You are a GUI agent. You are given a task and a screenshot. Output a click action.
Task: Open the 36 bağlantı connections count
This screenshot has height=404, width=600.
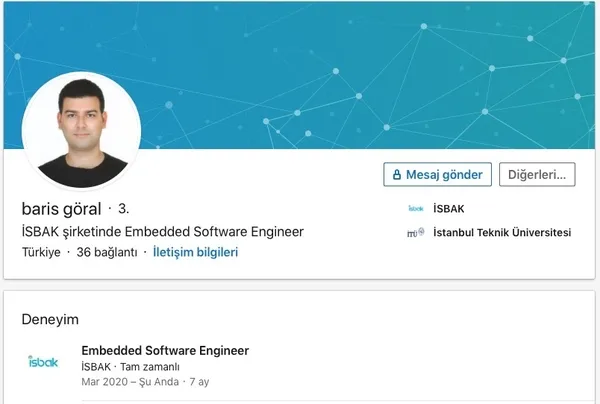tap(106, 253)
